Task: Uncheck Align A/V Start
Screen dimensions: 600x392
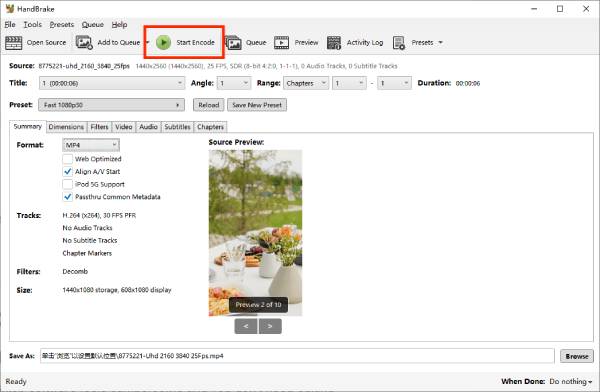Action: tap(67, 172)
